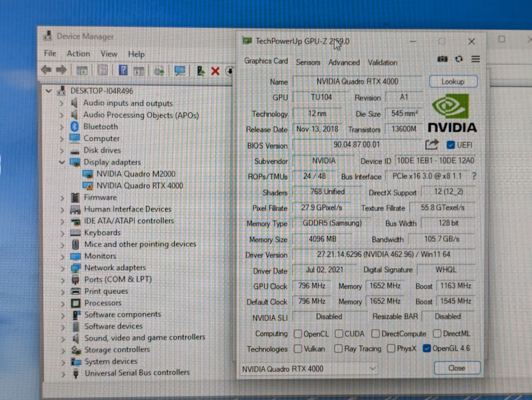532x400 pixels.
Task: Select the Bluetooth device category icon
Action: click(x=75, y=126)
